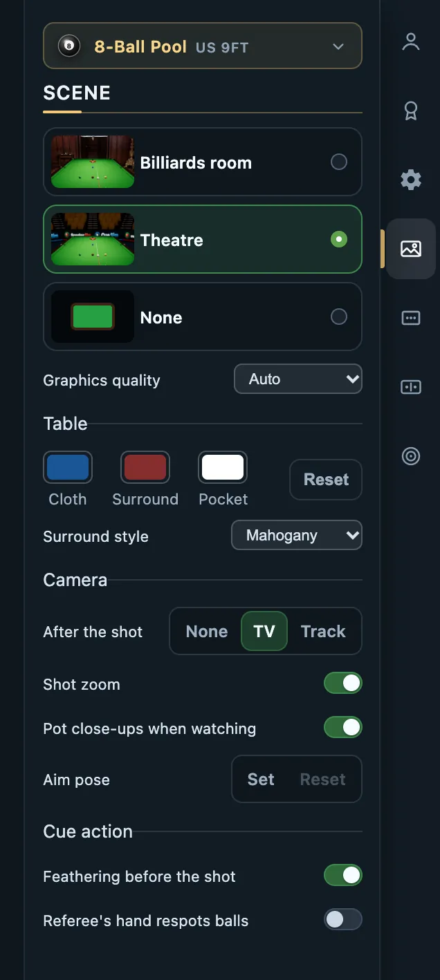Set After the shot camera to None

tap(207, 631)
